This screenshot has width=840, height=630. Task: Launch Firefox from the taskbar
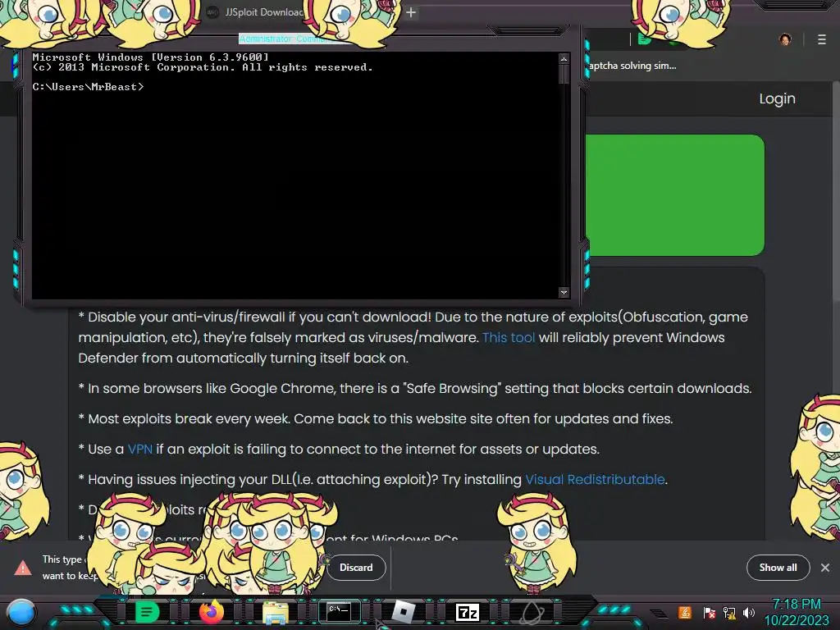(212, 611)
